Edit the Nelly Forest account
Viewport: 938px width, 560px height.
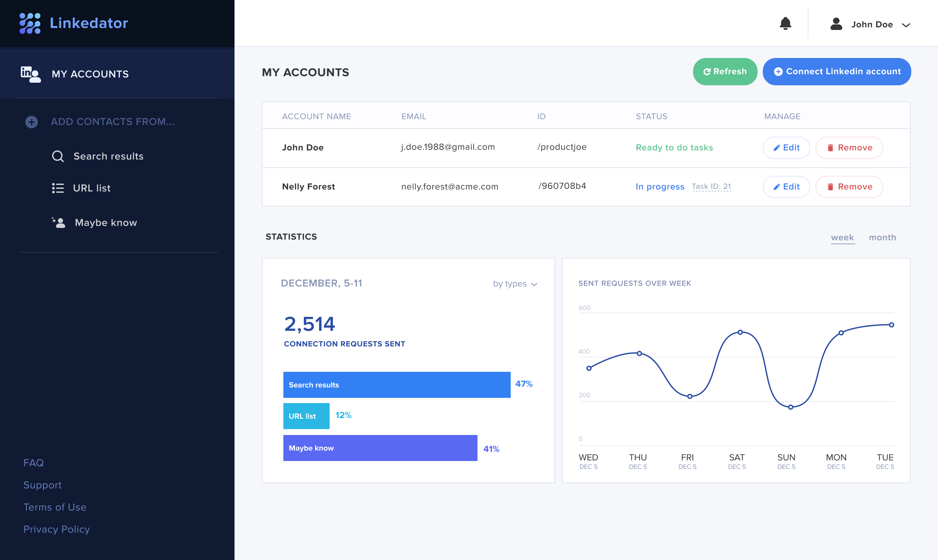tap(786, 187)
